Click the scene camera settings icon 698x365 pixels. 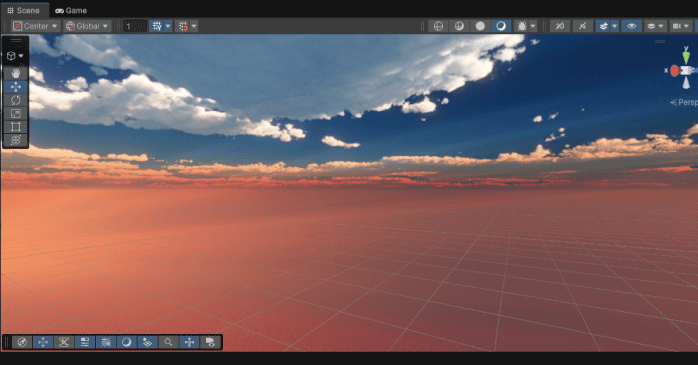click(677, 26)
